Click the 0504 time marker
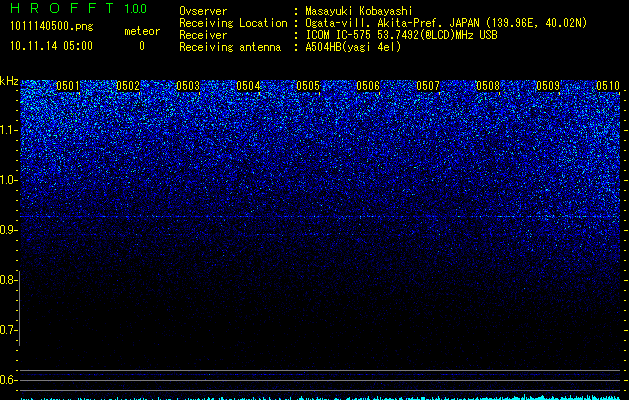Viewport: 629px width, 400px height. click(x=248, y=86)
